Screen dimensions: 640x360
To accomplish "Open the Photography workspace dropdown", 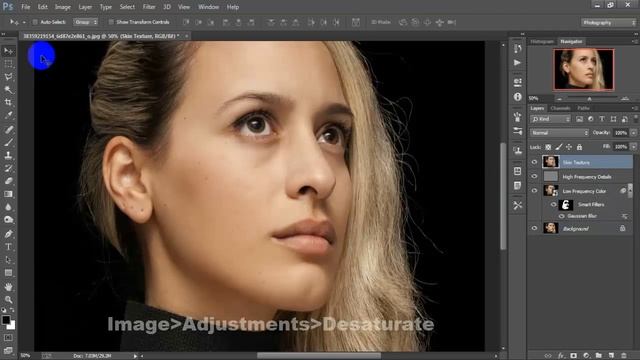I will pos(608,22).
